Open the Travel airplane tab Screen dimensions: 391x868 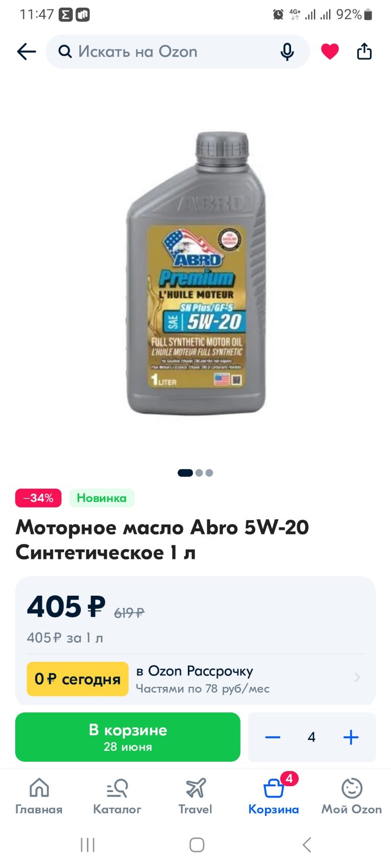(x=195, y=796)
